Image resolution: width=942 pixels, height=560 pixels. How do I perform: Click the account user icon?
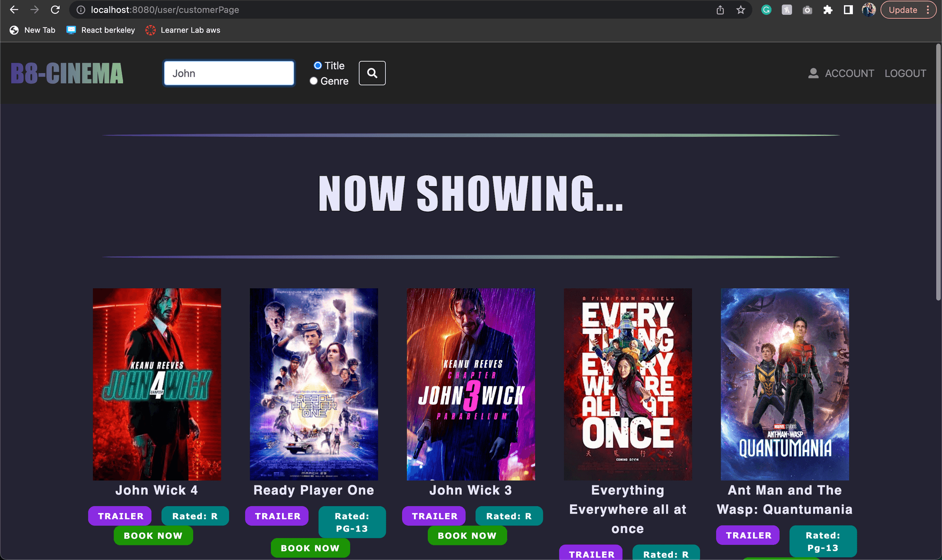(x=813, y=73)
